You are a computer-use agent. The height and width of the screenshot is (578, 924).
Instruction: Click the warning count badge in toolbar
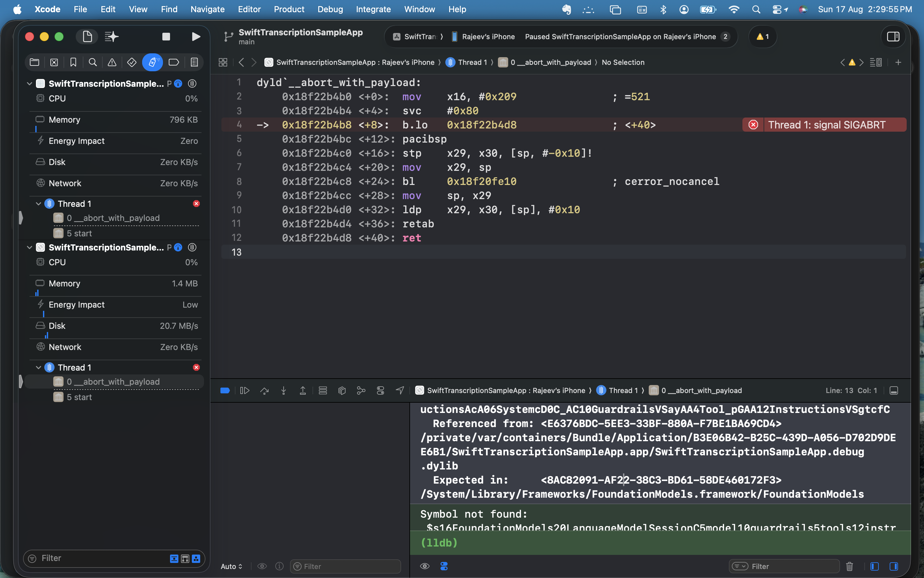click(x=763, y=37)
